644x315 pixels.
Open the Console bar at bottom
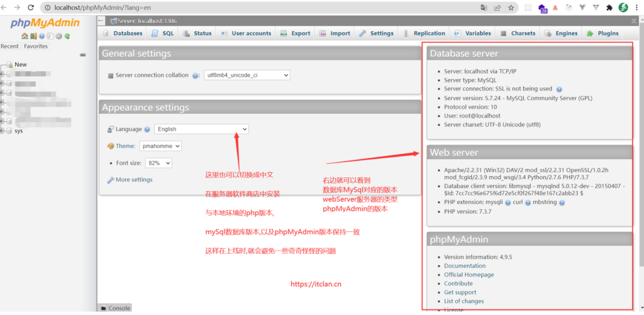[x=115, y=308]
